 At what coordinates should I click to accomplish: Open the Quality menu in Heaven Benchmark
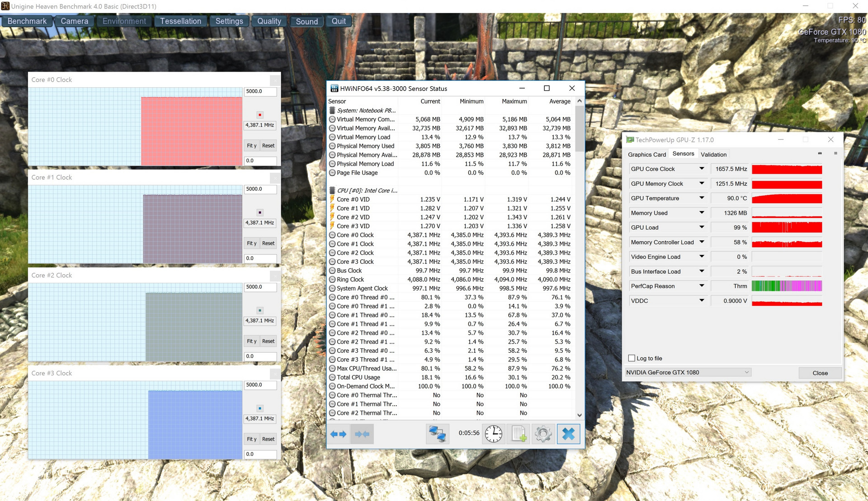269,21
